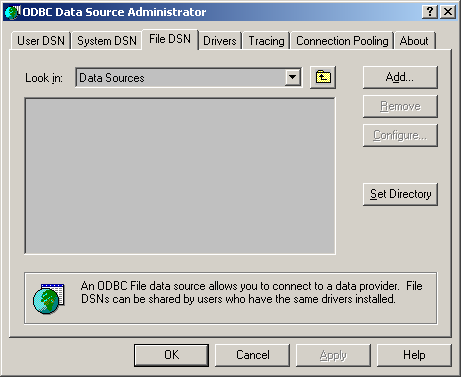Click the Remove button
Screen dimensions: 461x377
[400, 106]
